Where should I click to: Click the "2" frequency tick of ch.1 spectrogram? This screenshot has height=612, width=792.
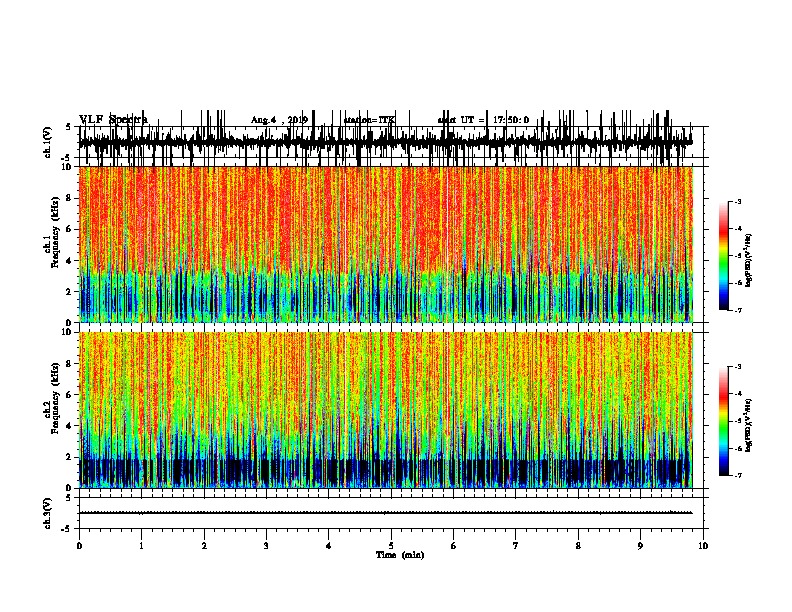70,291
